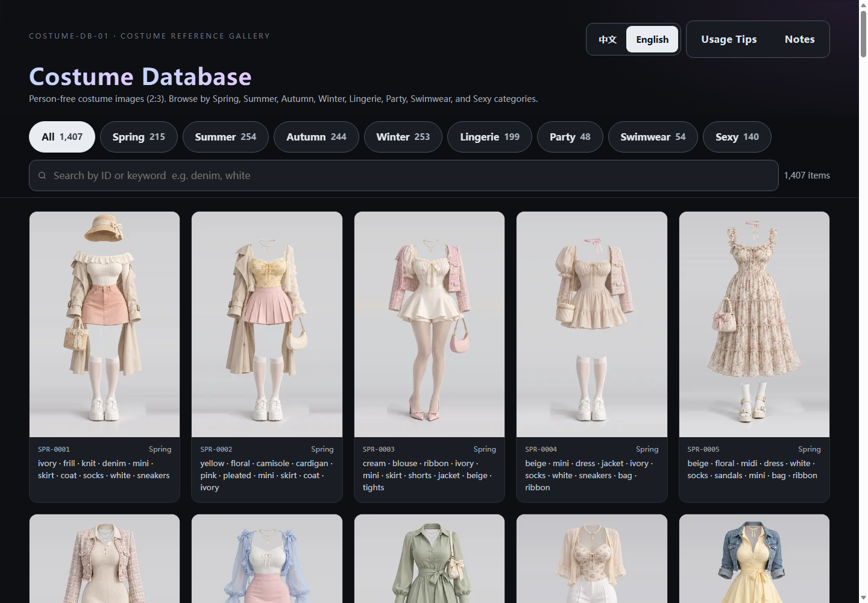The height and width of the screenshot is (603, 868).
Task: Click the ivory frill knit denim tags text
Action: (104, 469)
